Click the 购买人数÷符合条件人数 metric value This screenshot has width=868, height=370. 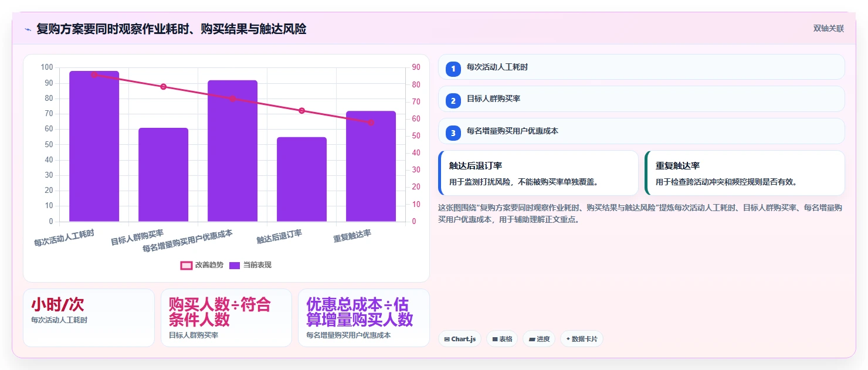(x=220, y=312)
